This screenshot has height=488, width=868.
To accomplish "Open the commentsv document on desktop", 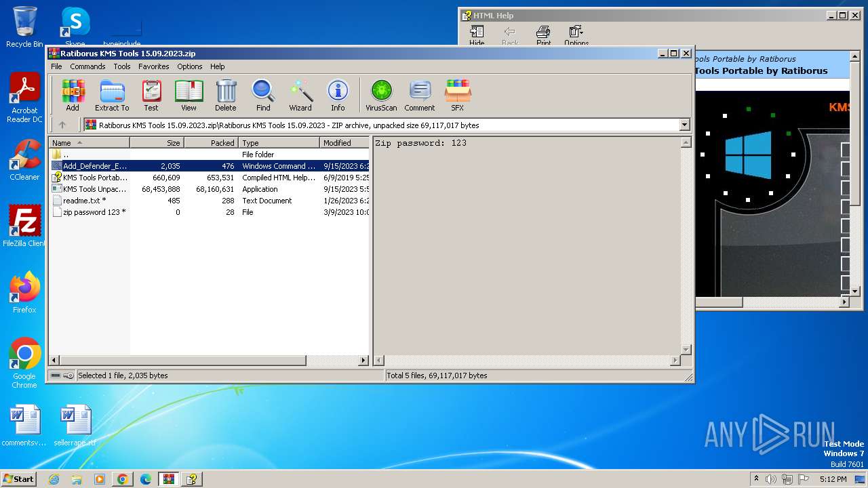I will tap(24, 425).
